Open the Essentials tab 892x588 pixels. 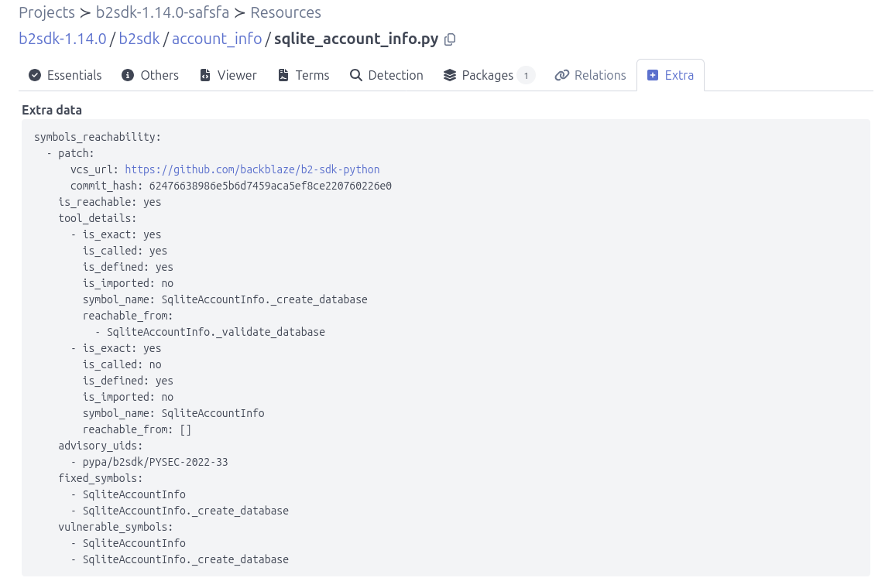pos(65,75)
